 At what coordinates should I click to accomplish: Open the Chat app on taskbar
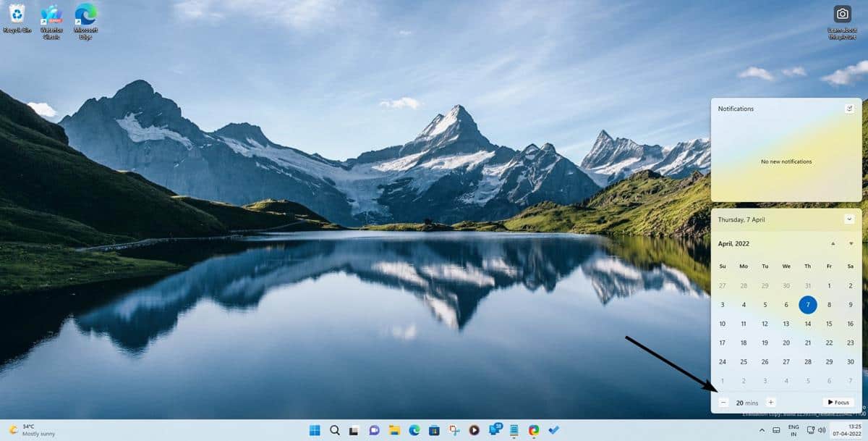[x=374, y=430]
